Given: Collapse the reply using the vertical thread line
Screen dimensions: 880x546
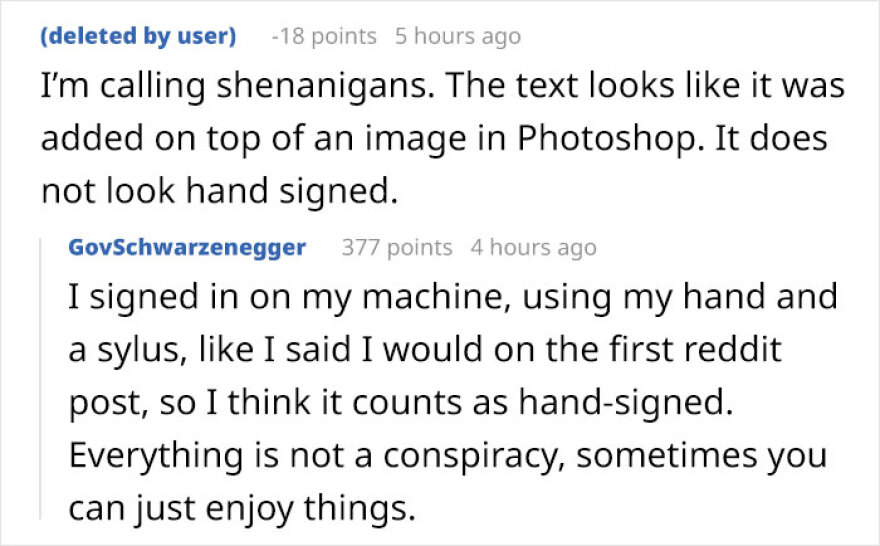Looking at the screenshot, I should [43, 380].
